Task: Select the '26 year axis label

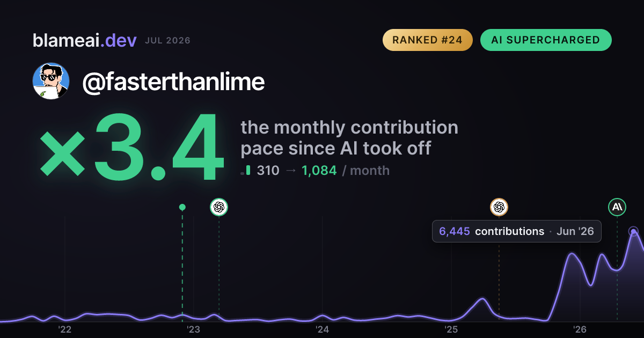Action: click(580, 329)
